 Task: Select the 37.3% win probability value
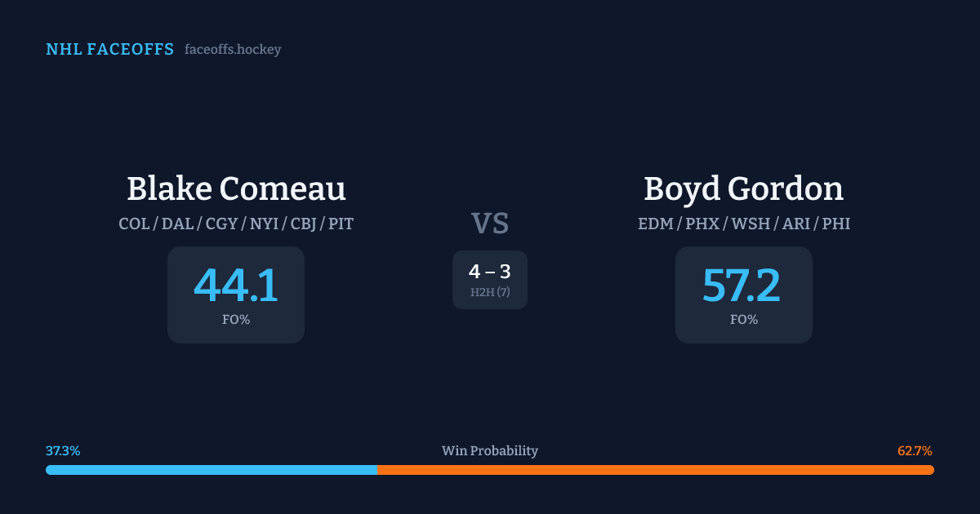click(63, 450)
